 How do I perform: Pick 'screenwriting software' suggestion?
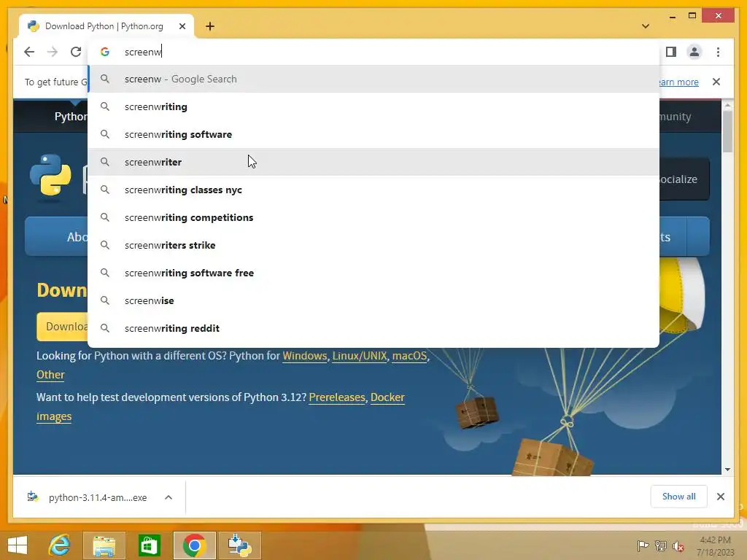tap(374, 134)
